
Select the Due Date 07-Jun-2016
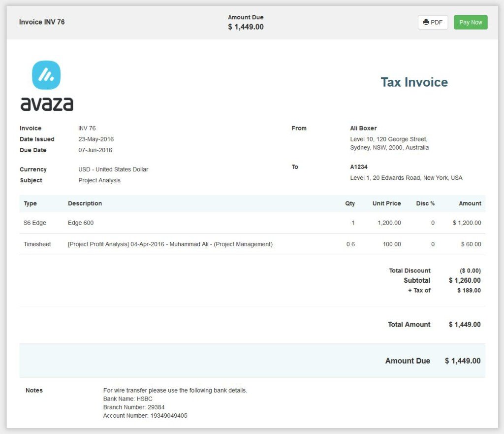click(x=94, y=150)
